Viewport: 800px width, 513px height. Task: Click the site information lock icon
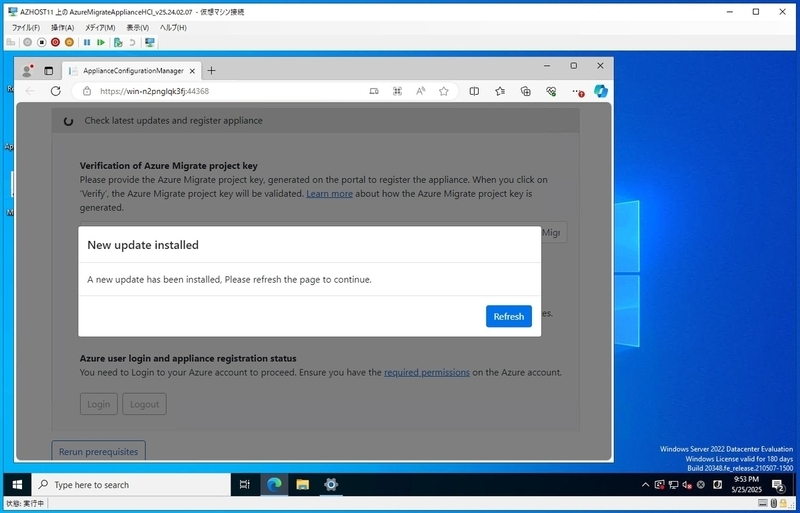(87, 91)
